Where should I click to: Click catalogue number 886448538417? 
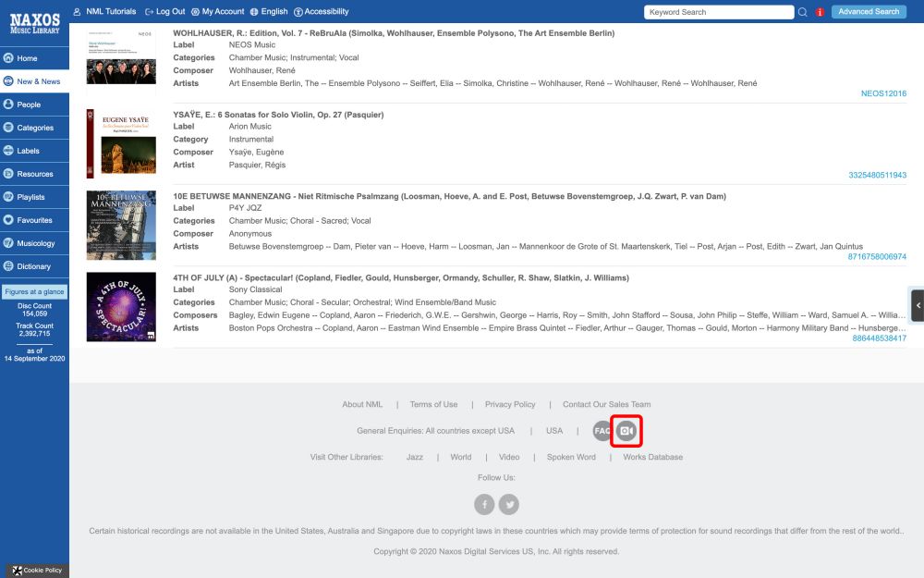[x=880, y=338]
